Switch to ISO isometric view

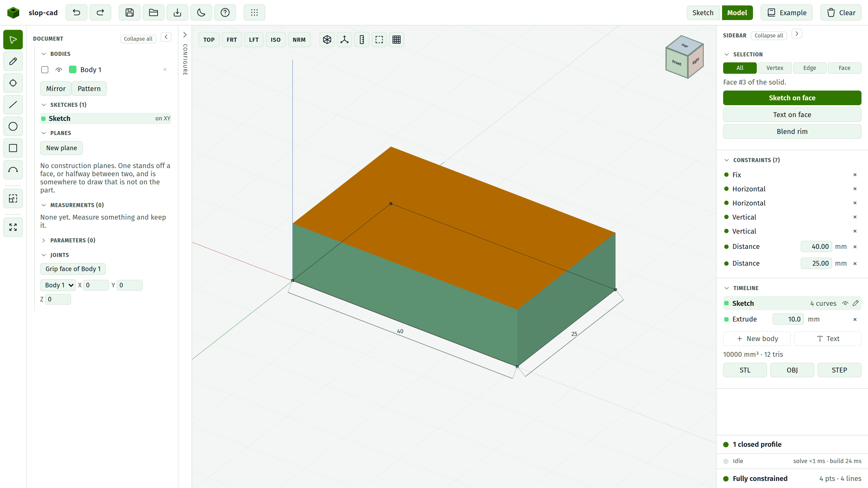point(276,40)
